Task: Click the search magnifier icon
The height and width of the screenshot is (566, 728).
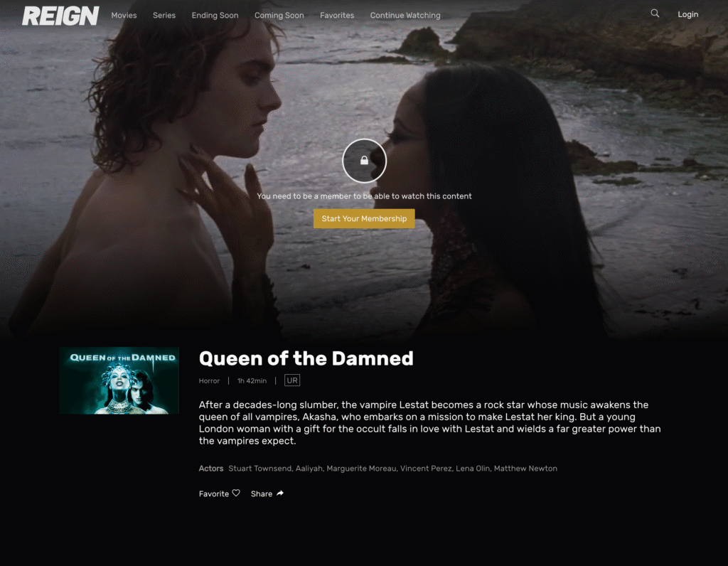Action: (655, 14)
